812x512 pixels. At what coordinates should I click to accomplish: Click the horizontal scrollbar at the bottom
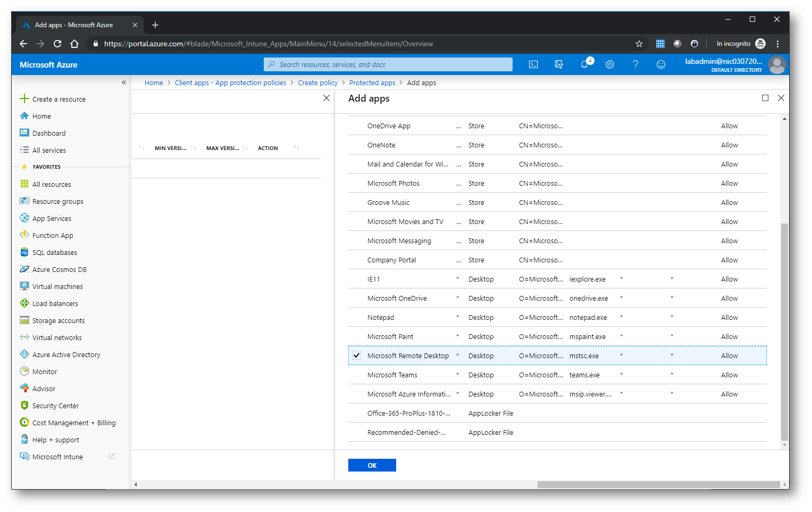(658, 484)
